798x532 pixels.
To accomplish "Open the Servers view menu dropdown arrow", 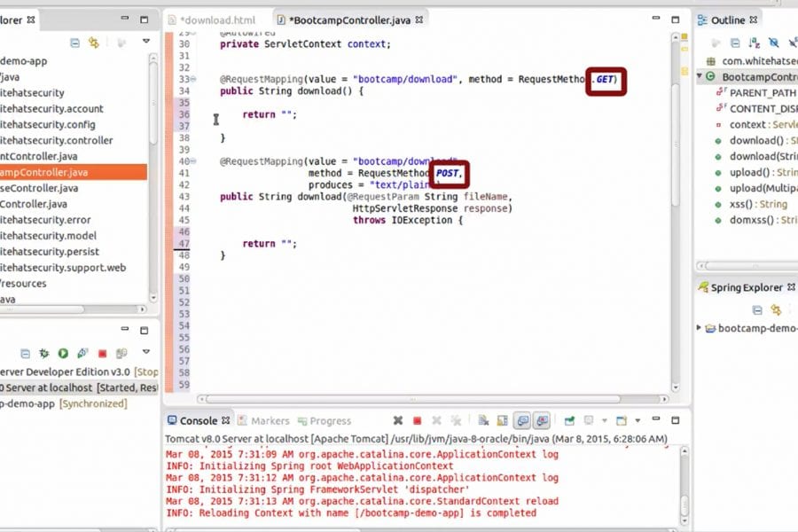I will [x=146, y=353].
